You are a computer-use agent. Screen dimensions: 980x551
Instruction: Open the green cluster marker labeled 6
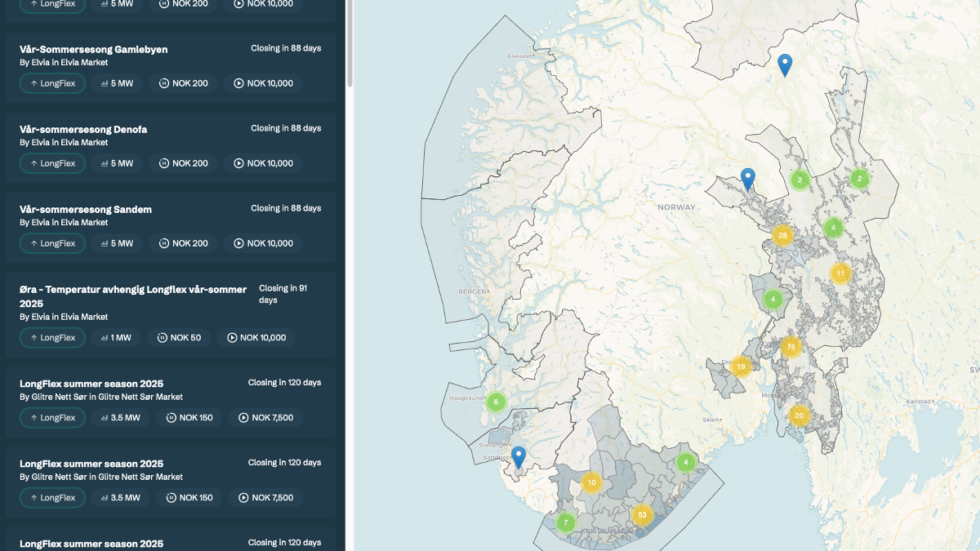point(496,402)
